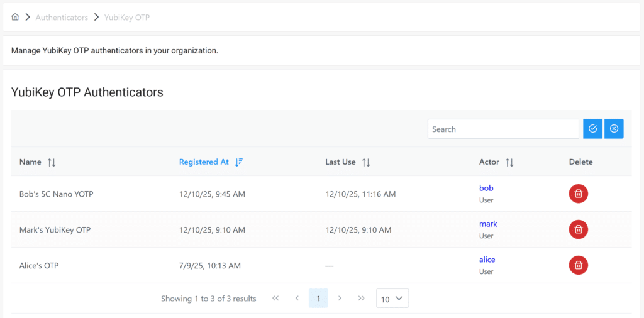The height and width of the screenshot is (318, 644).
Task: Click the Name column header text
Action: click(x=30, y=162)
